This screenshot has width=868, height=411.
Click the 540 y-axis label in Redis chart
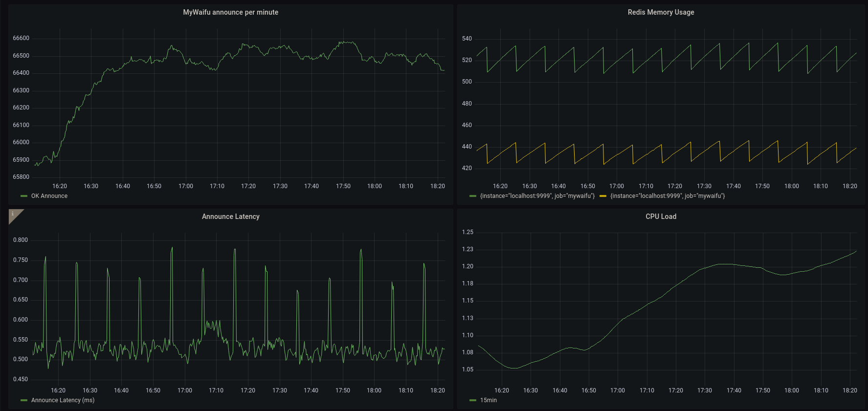[467, 39]
